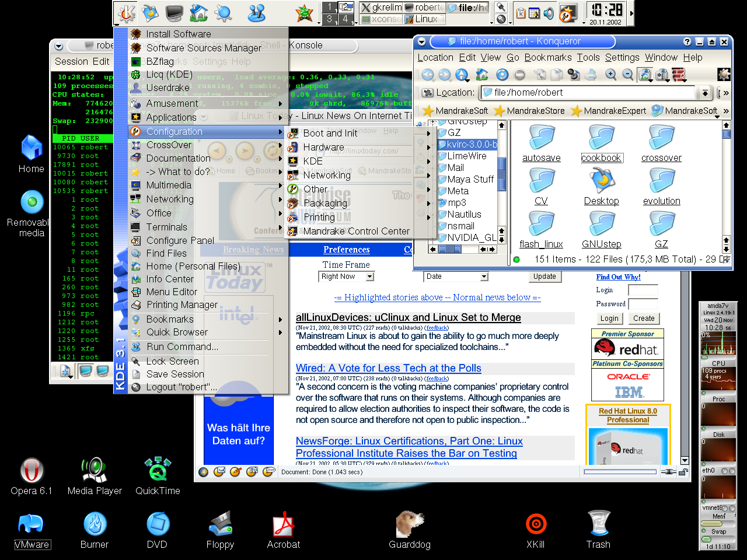Click the Create account button

pos(644,318)
